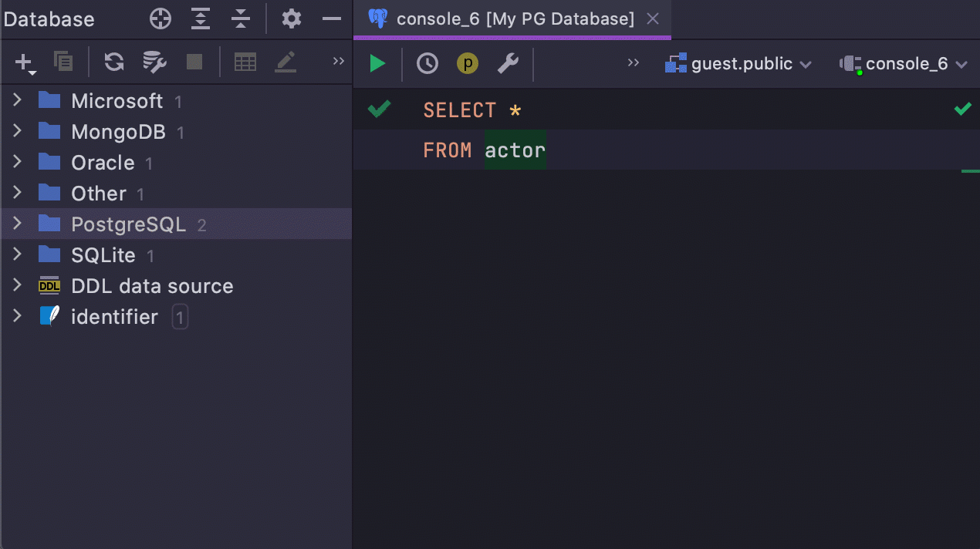Show more Database toolbar actions
This screenshot has height=549, width=980.
pyautogui.click(x=338, y=62)
